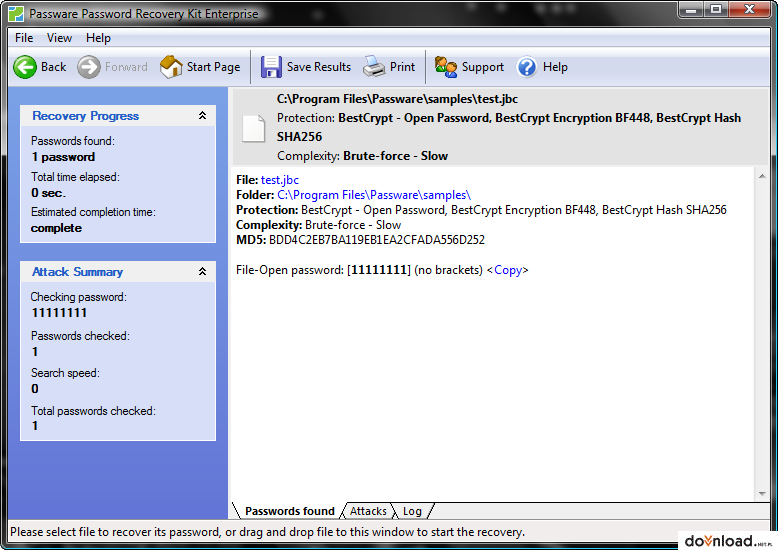The width and height of the screenshot is (778, 550).
Task: Click the MD5 hash value
Action: (377, 240)
